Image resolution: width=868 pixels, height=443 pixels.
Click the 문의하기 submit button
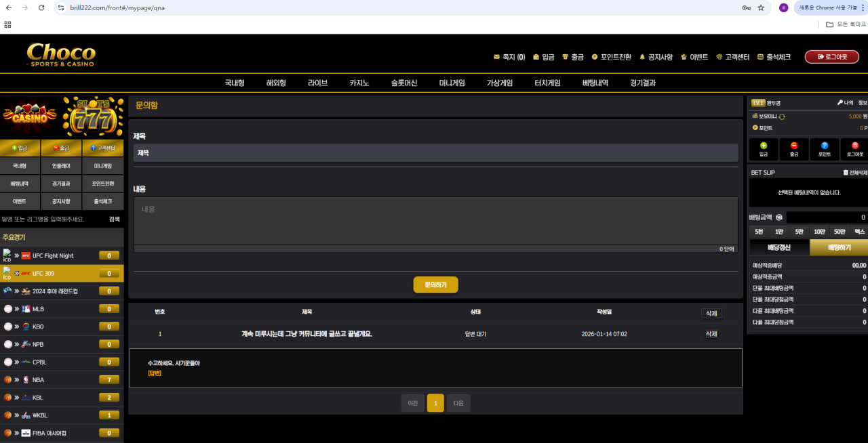435,285
